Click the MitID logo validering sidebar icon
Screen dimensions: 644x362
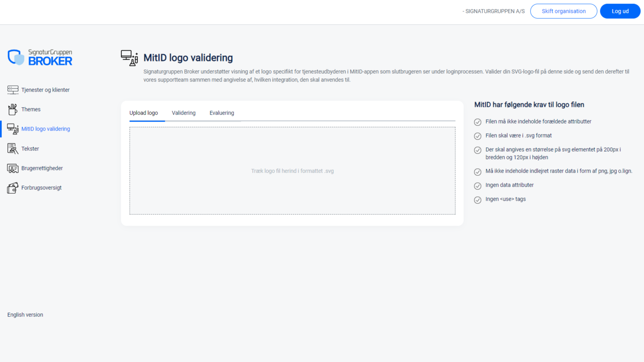12,129
